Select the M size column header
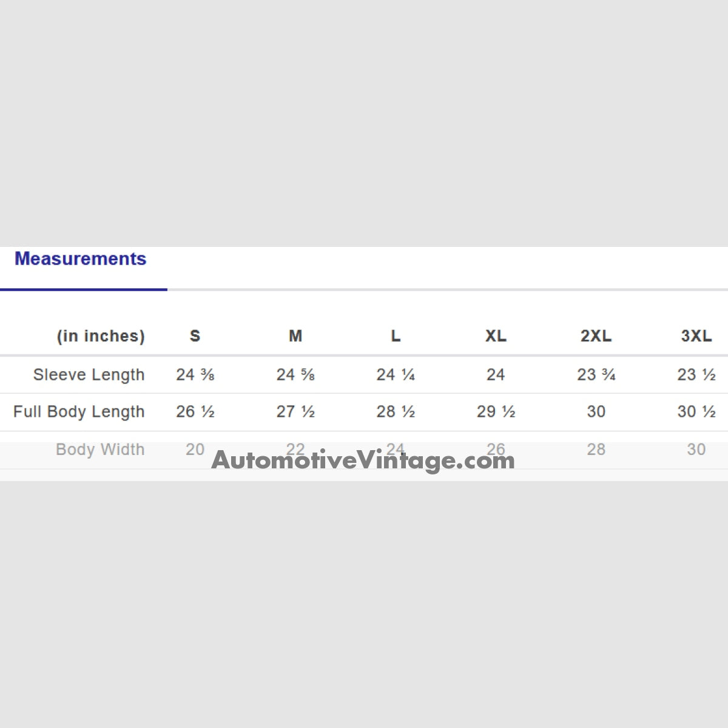728x728 pixels. [295, 336]
